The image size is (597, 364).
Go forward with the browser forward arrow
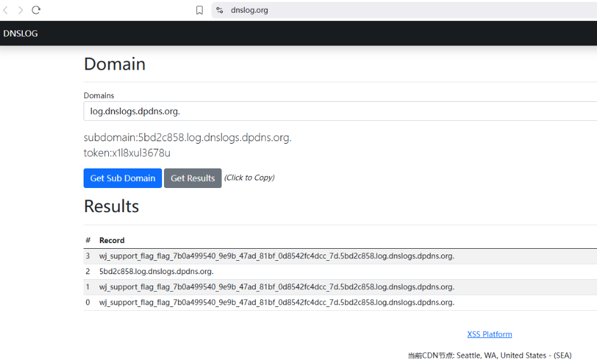click(x=20, y=10)
